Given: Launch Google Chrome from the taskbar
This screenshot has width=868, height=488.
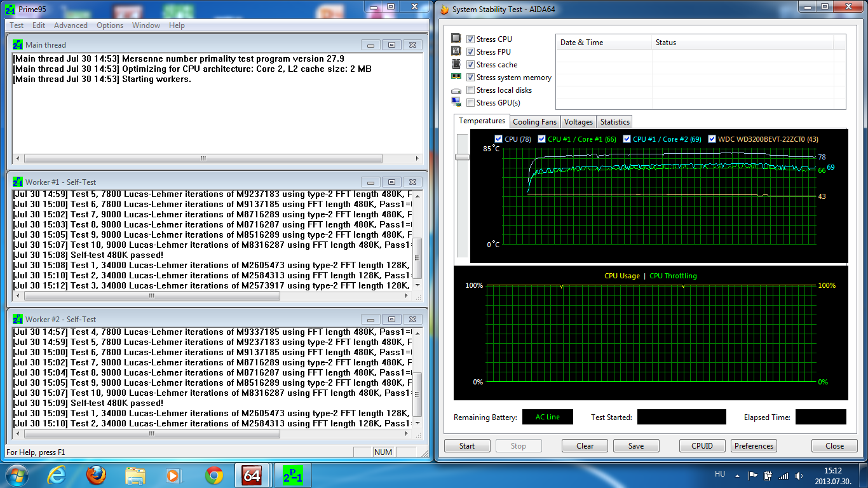Looking at the screenshot, I should 214,475.
